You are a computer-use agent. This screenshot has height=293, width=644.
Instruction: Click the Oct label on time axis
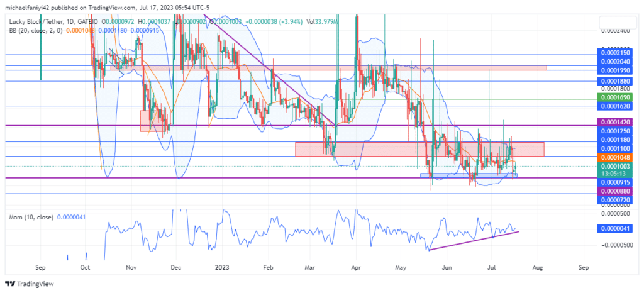pyautogui.click(x=85, y=267)
